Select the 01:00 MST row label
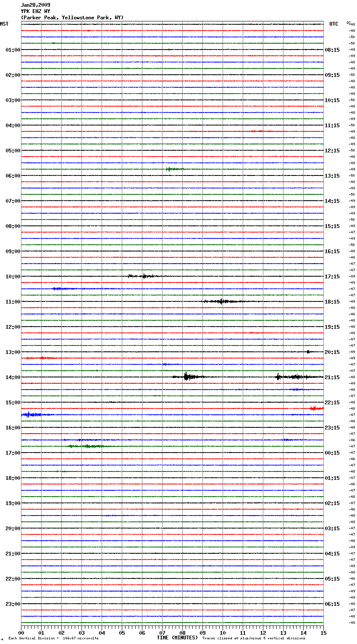The image size is (357, 644). coord(13,50)
